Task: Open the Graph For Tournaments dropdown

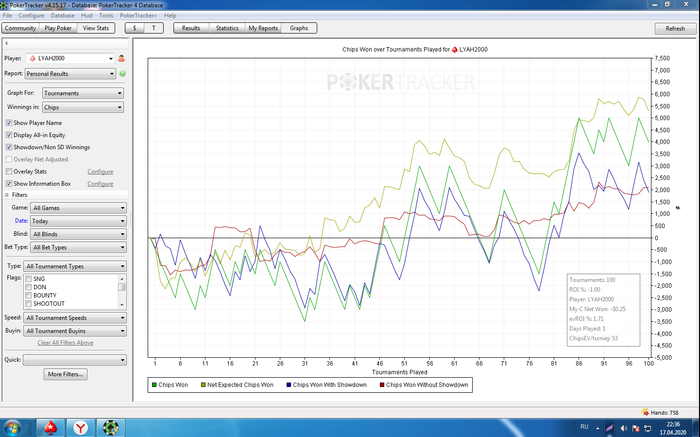Action: [82, 93]
